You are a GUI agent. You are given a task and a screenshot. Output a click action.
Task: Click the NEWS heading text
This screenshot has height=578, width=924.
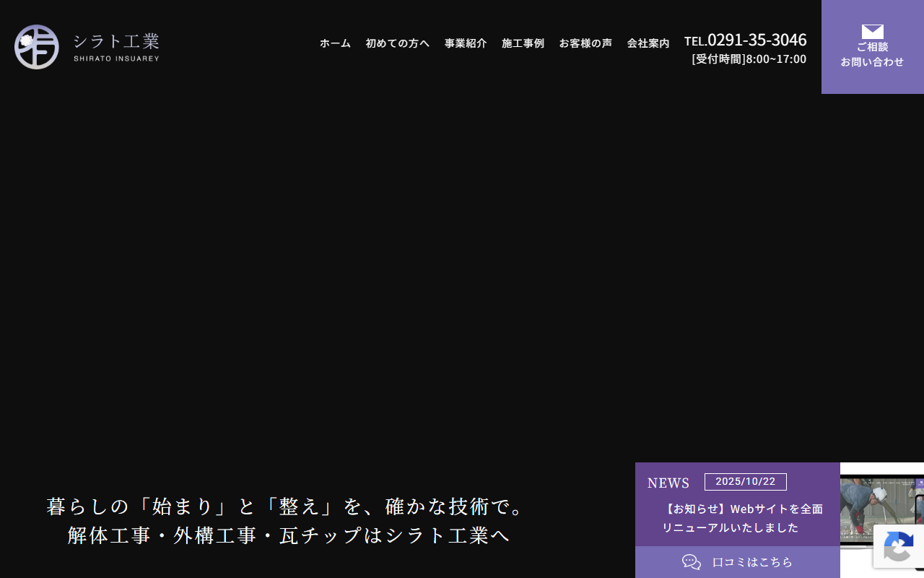(668, 483)
